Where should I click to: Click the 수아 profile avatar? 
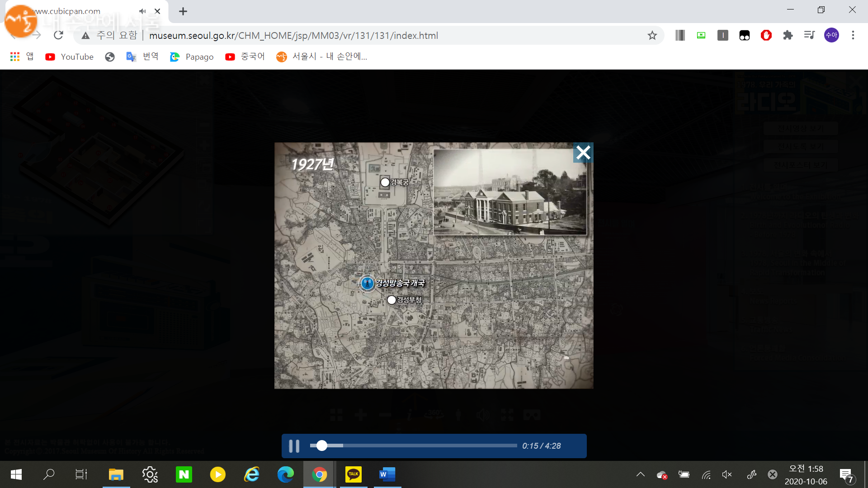(x=831, y=35)
